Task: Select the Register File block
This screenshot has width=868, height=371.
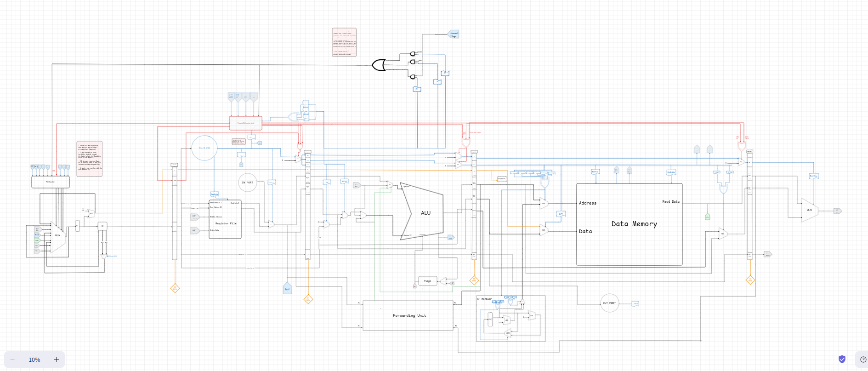Action: (225, 219)
